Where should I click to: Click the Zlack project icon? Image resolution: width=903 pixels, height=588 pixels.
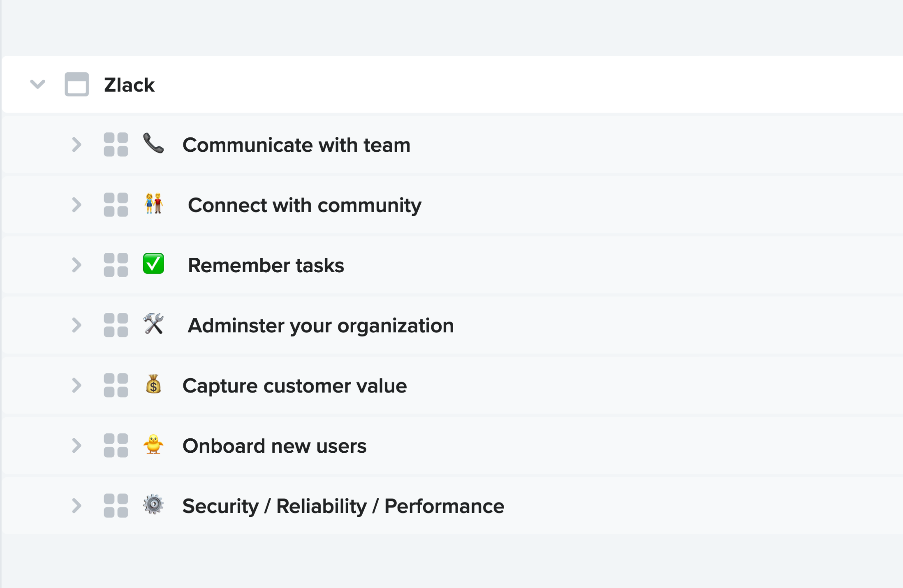coord(76,85)
